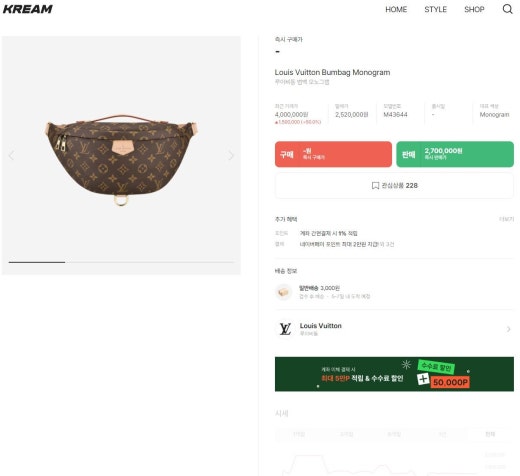520x476 pixels.
Task: Show previous product image arrow
Action: (12, 155)
